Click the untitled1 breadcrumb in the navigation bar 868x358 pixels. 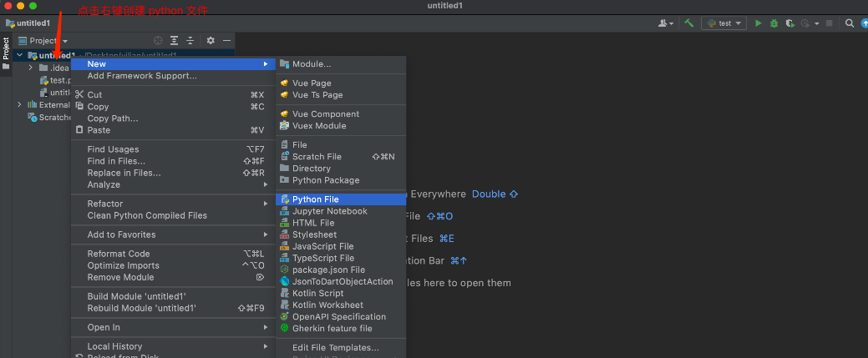pyautogui.click(x=28, y=23)
